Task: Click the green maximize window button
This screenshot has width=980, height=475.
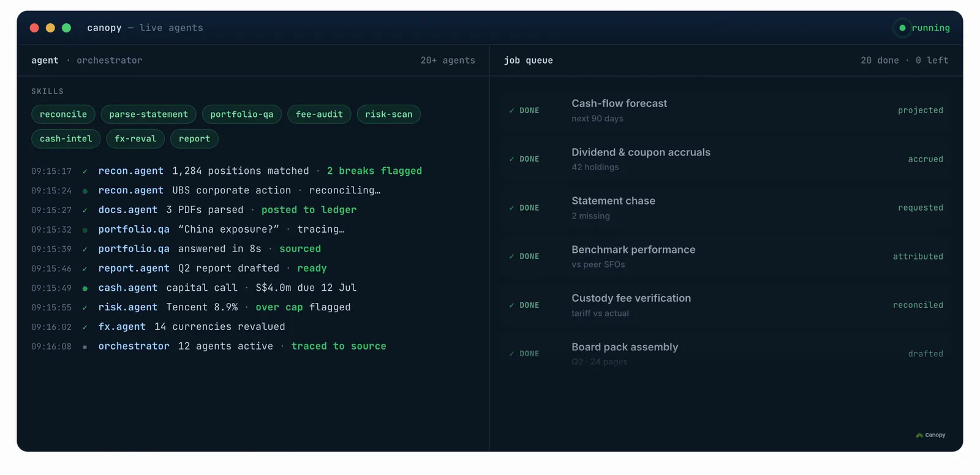Action: click(66, 28)
